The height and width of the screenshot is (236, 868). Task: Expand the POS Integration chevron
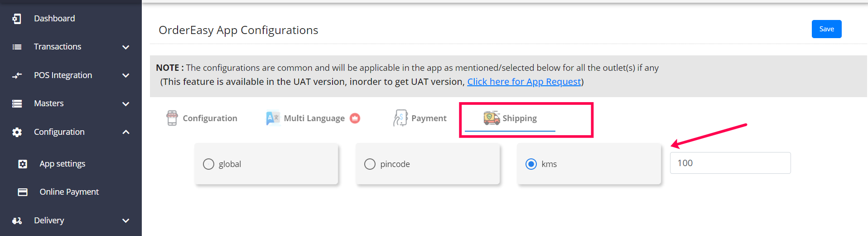[126, 75]
